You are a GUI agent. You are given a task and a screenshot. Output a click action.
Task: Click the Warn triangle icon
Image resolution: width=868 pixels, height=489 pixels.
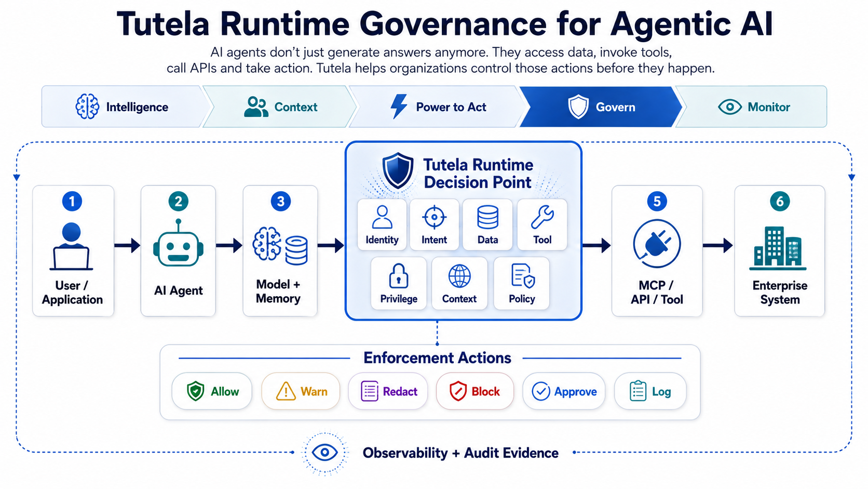point(286,391)
